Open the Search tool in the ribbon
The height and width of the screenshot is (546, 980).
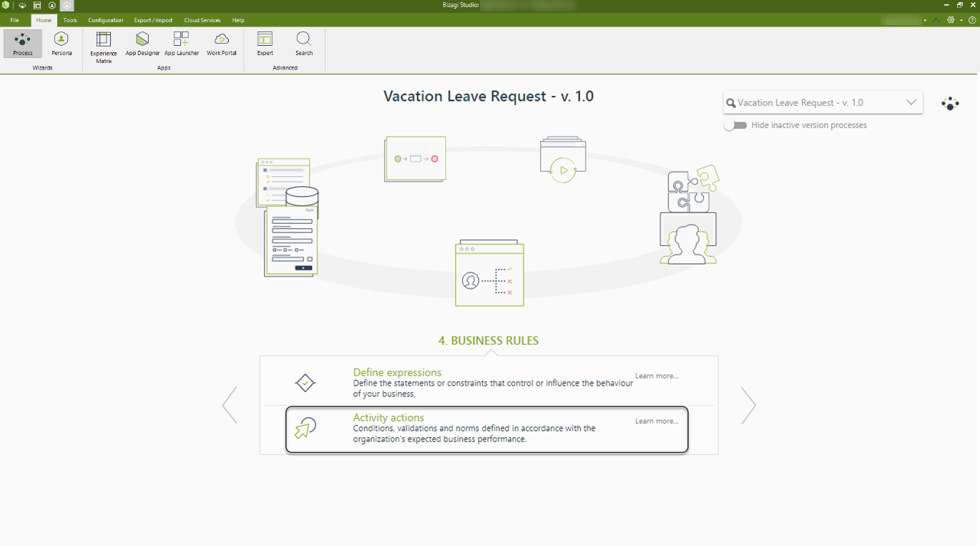point(304,44)
